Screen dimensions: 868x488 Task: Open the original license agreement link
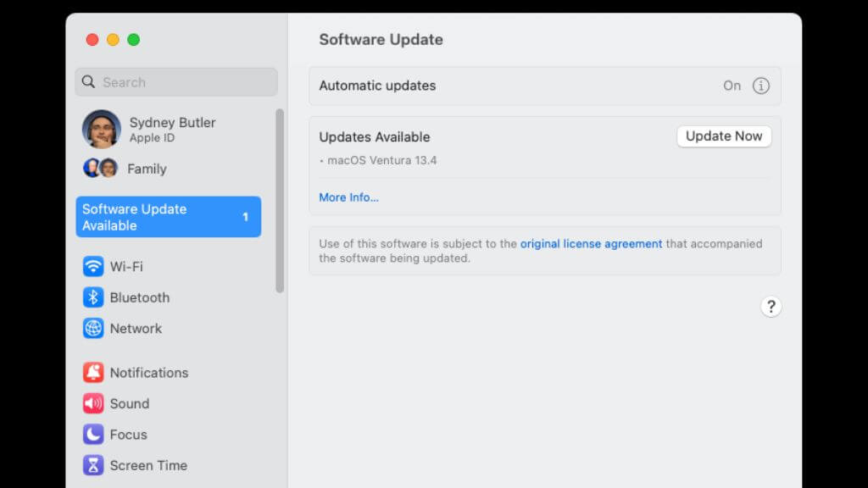coord(591,244)
